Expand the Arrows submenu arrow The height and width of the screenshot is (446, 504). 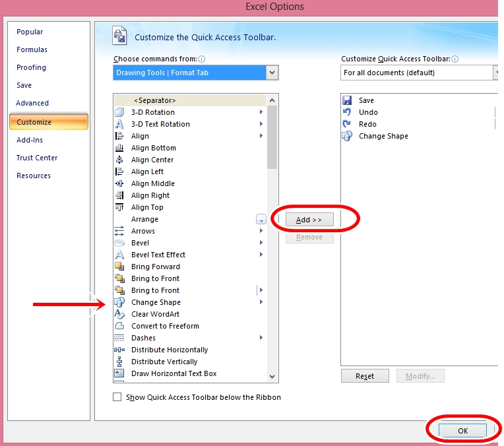coord(261,230)
